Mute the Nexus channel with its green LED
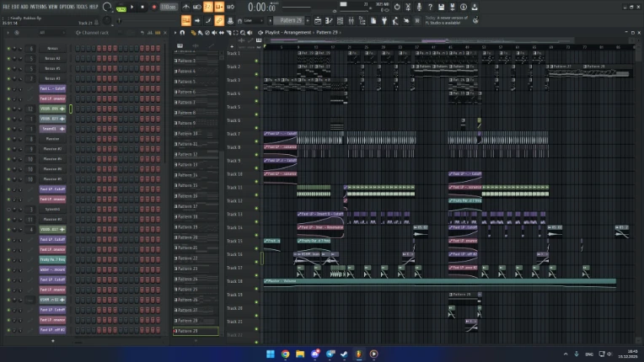 point(8,48)
